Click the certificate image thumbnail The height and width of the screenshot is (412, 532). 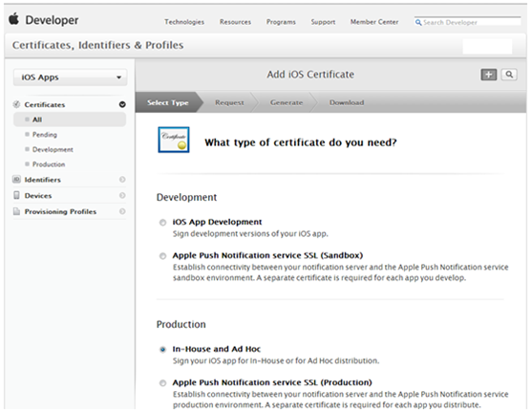[174, 140]
